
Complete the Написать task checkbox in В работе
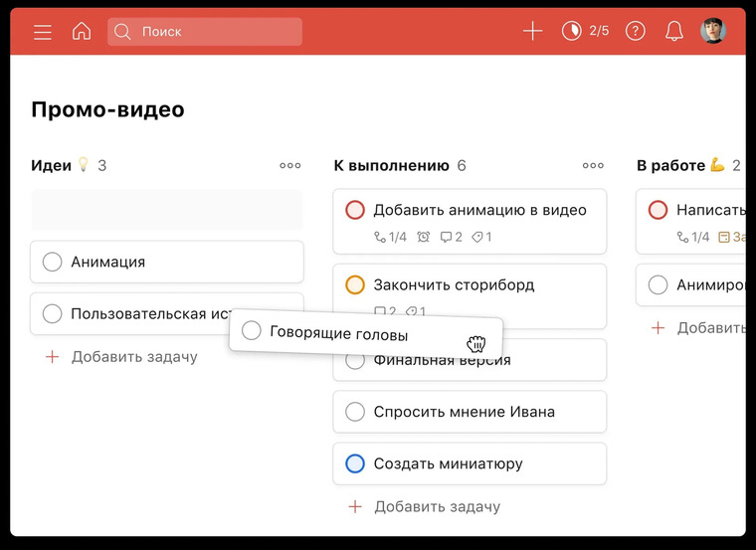(658, 210)
